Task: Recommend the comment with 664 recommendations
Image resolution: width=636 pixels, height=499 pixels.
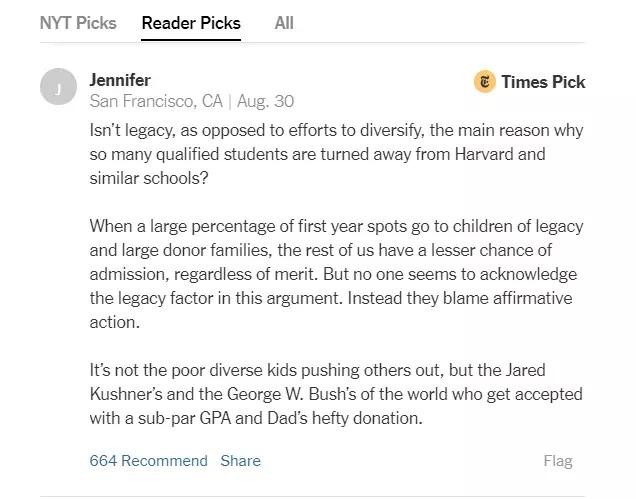Action: tap(148, 461)
